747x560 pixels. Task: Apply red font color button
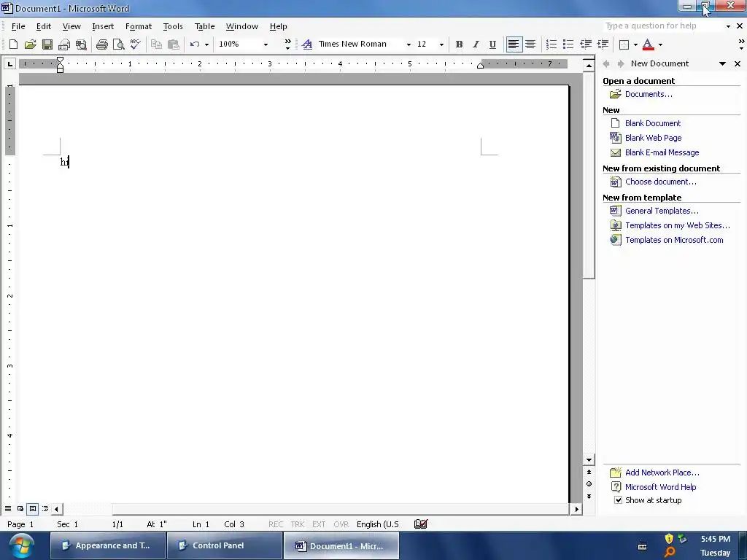pos(648,44)
